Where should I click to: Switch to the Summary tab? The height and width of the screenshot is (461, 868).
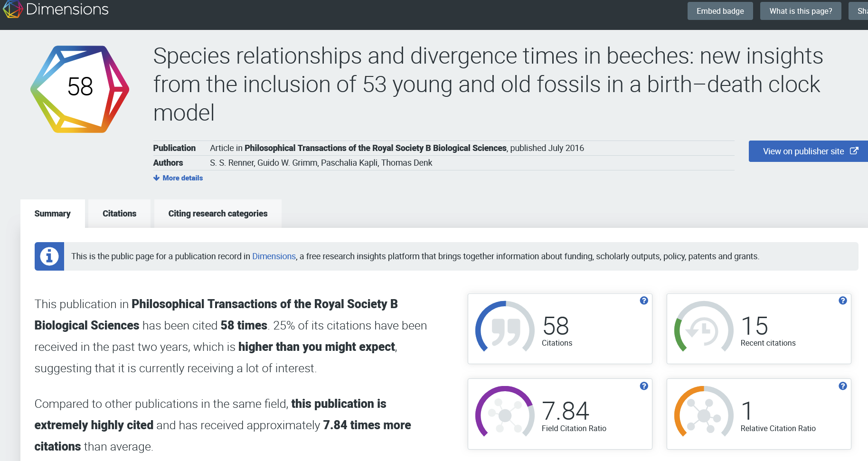point(53,214)
